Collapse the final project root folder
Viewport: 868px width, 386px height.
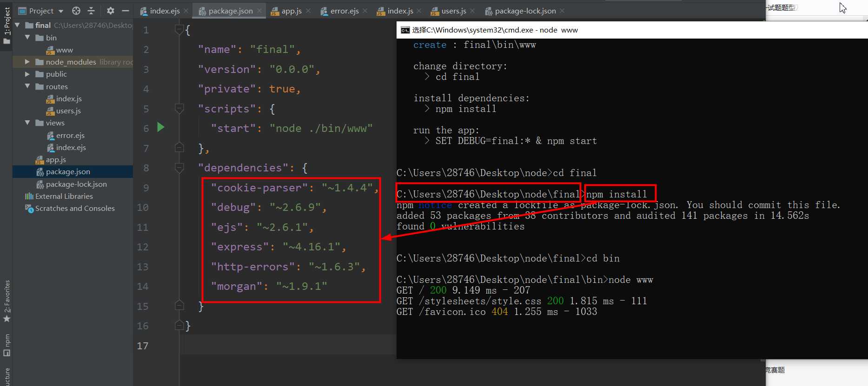(x=17, y=25)
